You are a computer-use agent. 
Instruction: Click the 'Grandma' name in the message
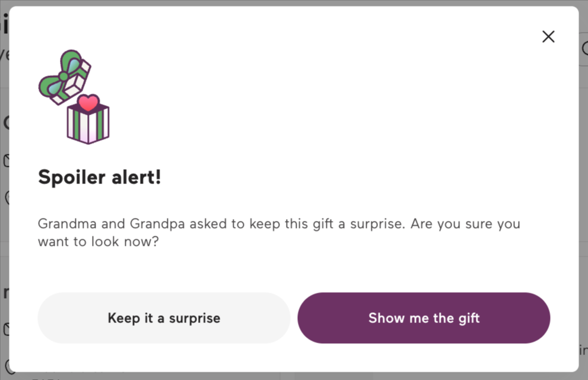(x=67, y=224)
